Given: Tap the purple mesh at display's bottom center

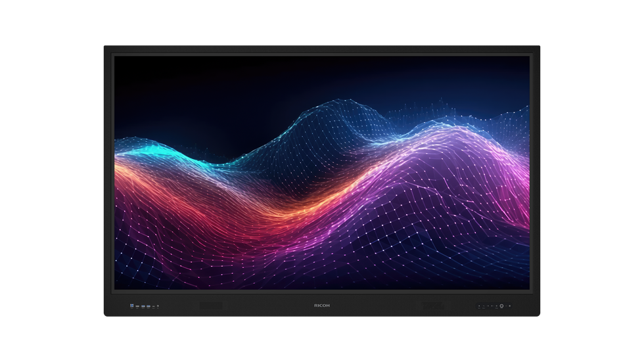Looking at the screenshot, I should coord(322,263).
